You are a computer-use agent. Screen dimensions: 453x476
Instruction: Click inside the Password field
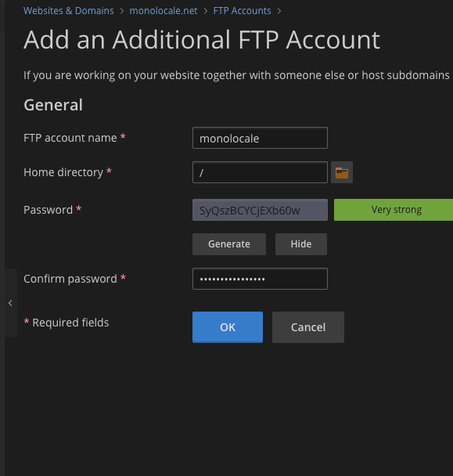pos(260,210)
